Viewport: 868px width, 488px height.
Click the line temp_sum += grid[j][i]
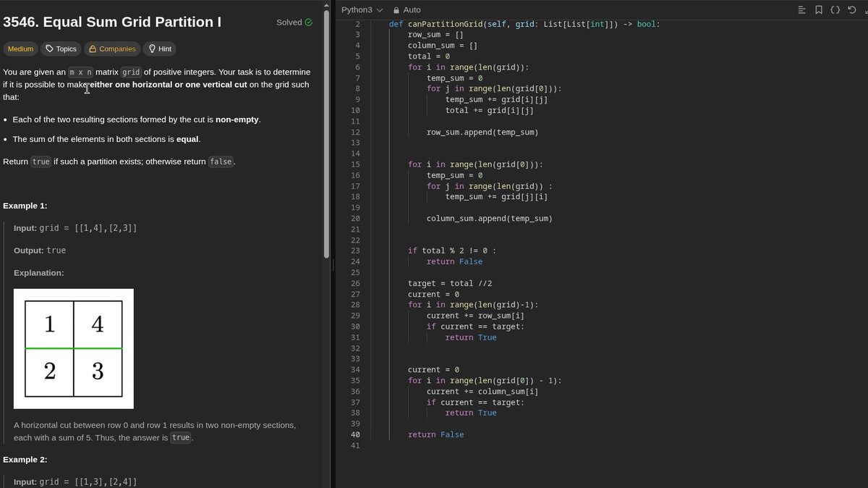click(x=496, y=197)
